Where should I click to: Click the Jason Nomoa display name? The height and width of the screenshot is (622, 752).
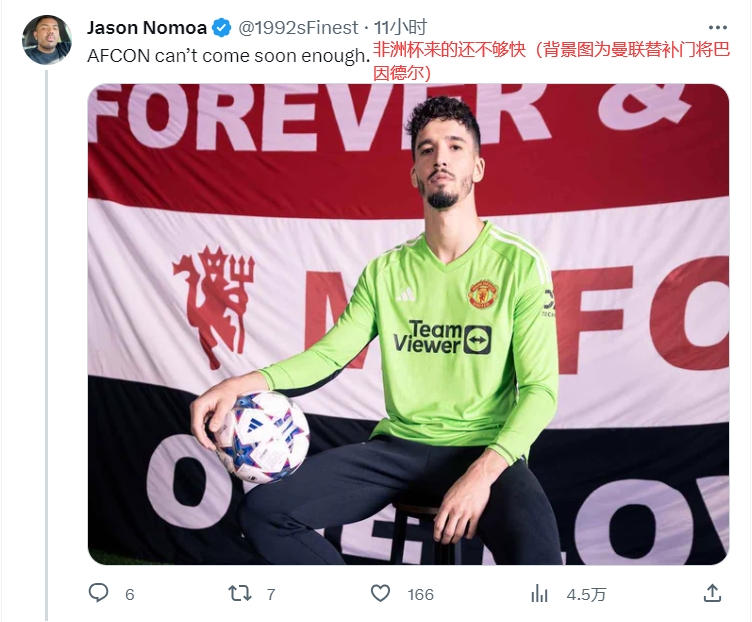147,28
